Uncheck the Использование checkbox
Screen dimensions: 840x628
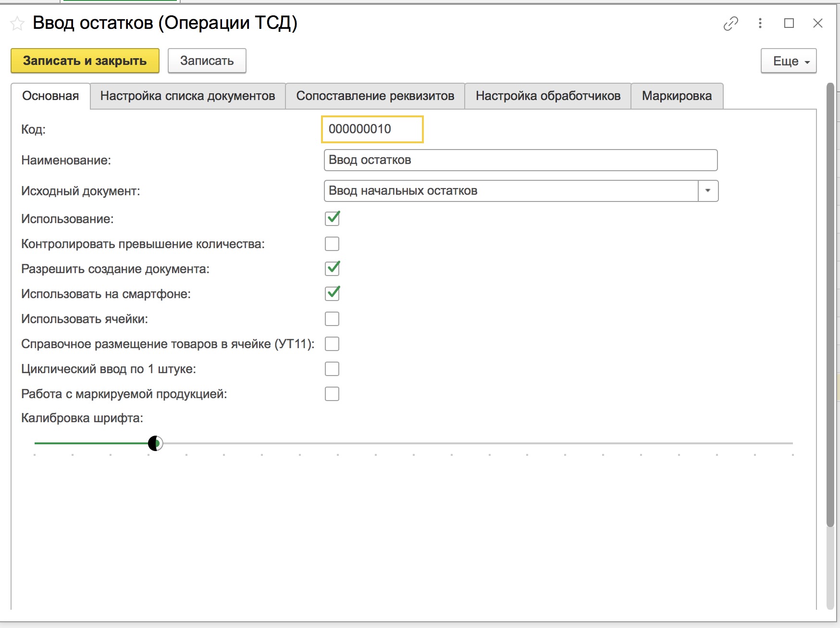tap(332, 219)
